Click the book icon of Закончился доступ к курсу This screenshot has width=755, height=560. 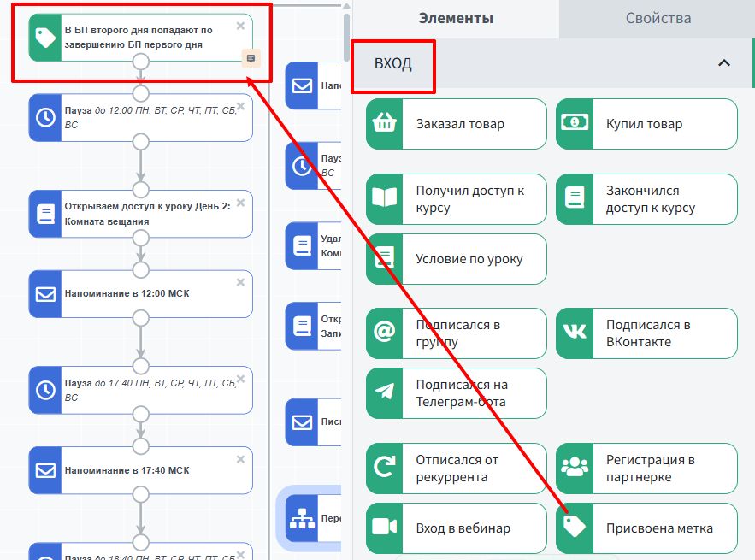(575, 197)
